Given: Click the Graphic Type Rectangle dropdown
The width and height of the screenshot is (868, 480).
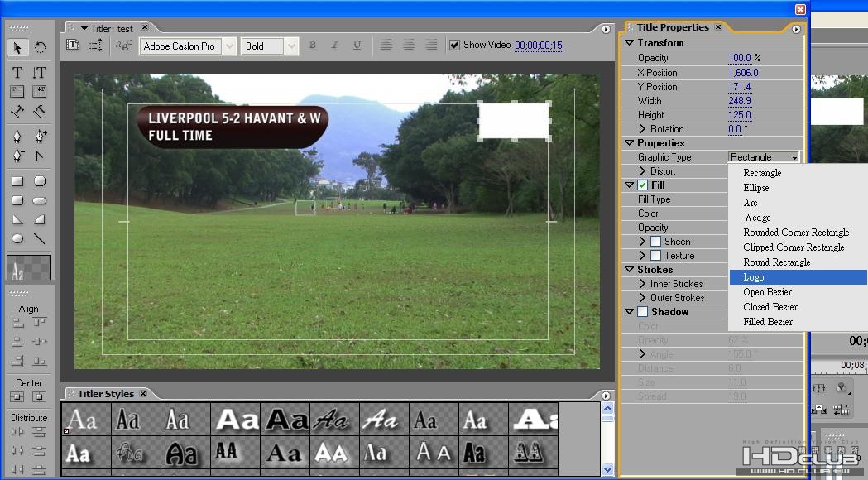Looking at the screenshot, I should tap(764, 157).
